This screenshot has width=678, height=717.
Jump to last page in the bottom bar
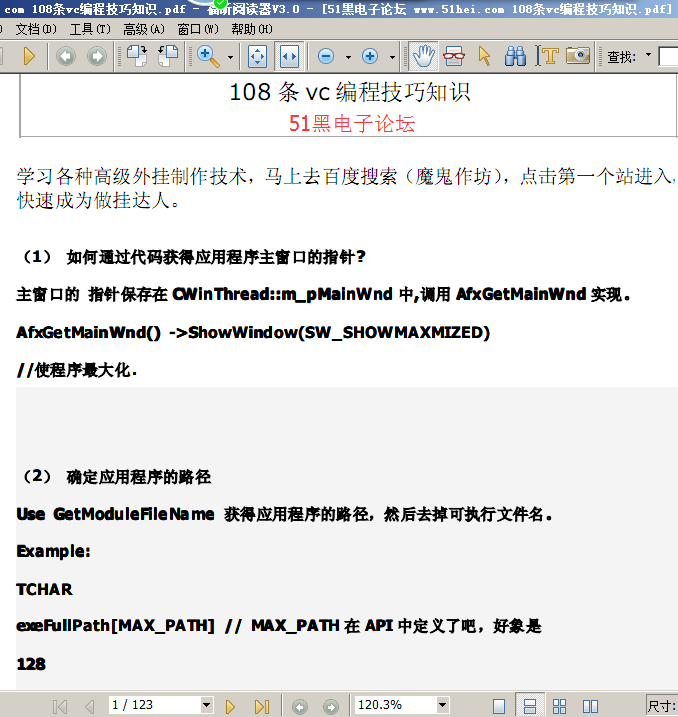coord(262,706)
